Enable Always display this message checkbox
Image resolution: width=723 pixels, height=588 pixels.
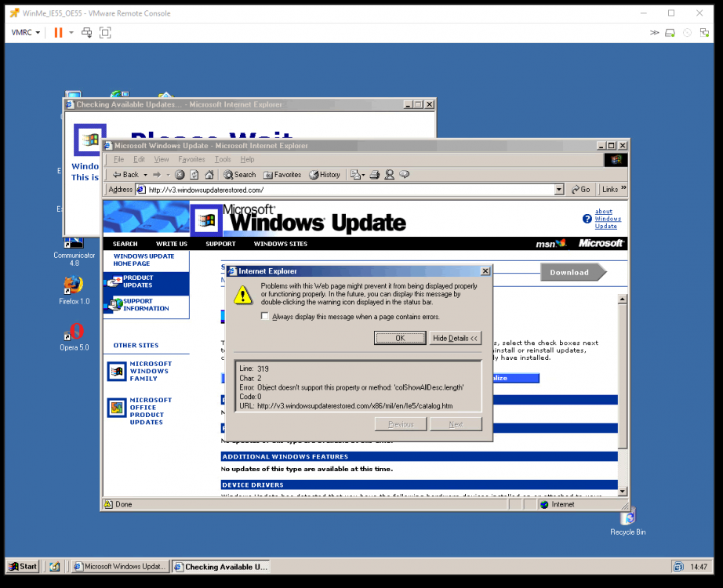pyautogui.click(x=265, y=317)
